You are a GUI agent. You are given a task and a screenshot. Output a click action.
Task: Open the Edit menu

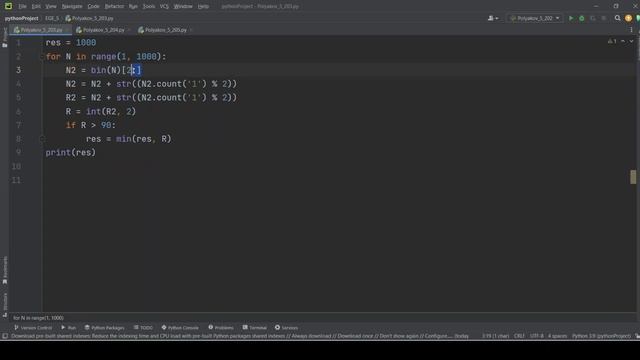(36, 7)
